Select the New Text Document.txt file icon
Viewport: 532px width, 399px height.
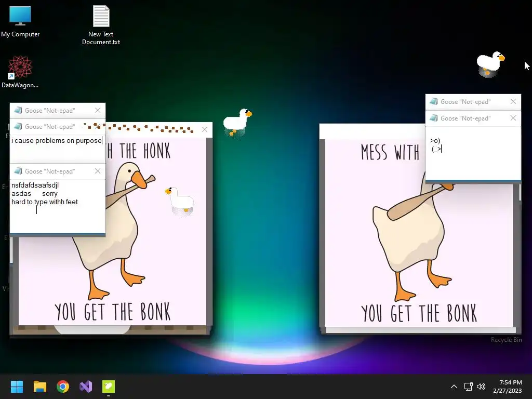[x=101, y=25]
